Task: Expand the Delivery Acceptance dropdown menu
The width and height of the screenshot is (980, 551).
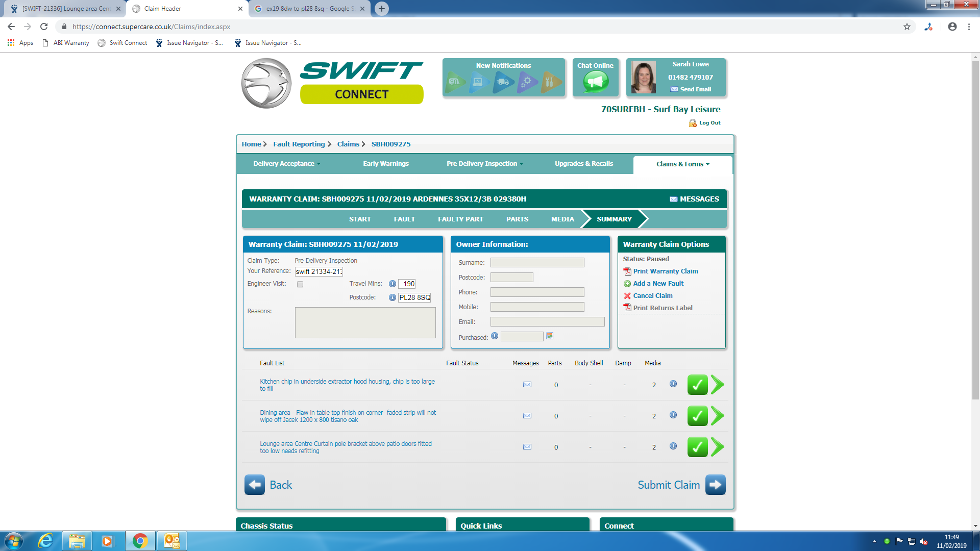Action: coord(287,164)
